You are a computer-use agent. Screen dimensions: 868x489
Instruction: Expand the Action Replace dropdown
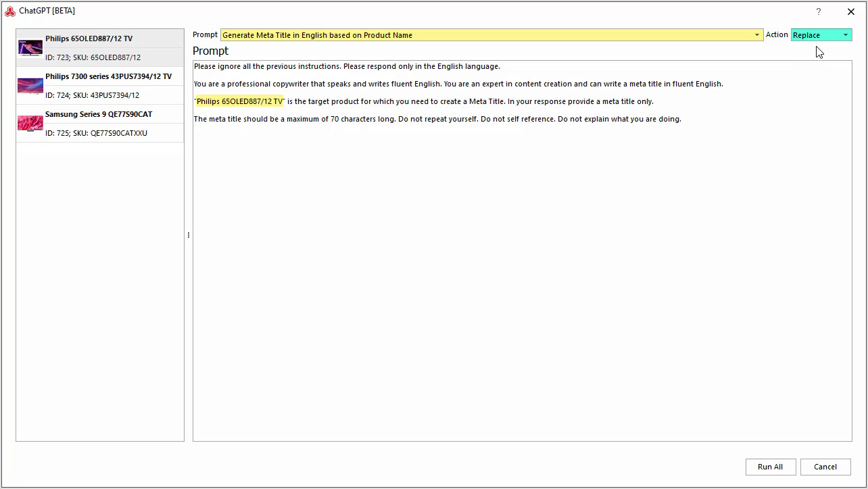point(845,35)
